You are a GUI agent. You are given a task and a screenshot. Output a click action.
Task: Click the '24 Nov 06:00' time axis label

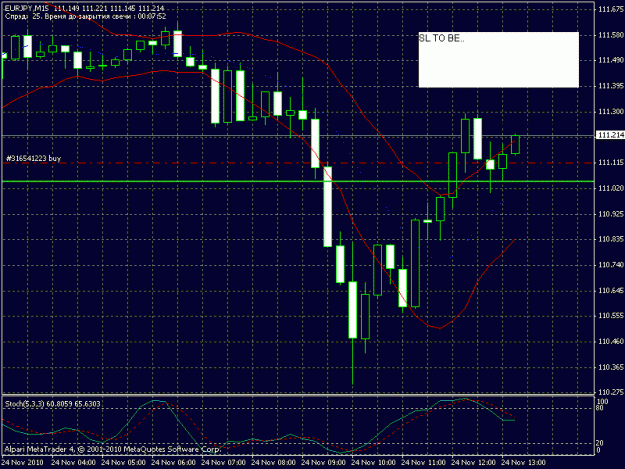(x=173, y=463)
